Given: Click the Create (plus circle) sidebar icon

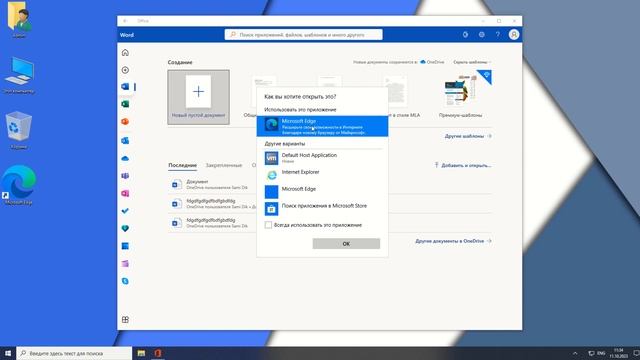Looking at the screenshot, I should point(125,70).
